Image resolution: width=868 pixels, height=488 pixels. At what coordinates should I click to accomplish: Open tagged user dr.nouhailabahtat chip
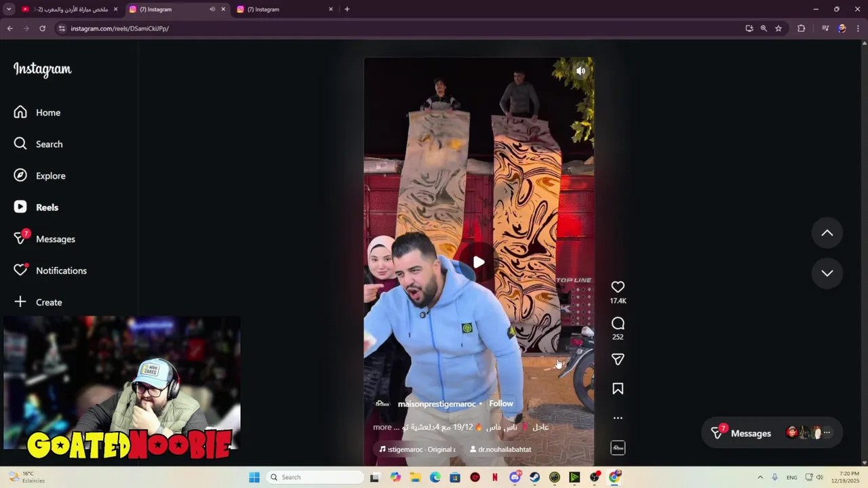(500, 449)
